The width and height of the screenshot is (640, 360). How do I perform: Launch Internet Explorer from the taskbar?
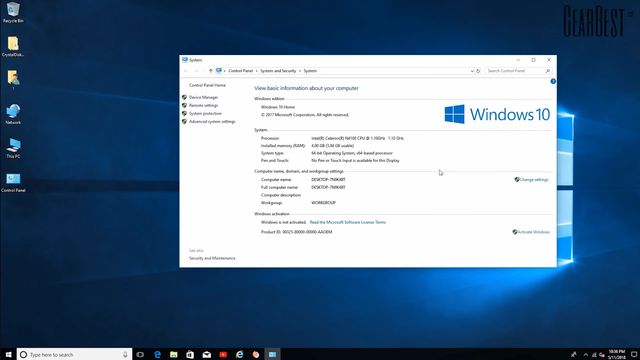click(239, 354)
